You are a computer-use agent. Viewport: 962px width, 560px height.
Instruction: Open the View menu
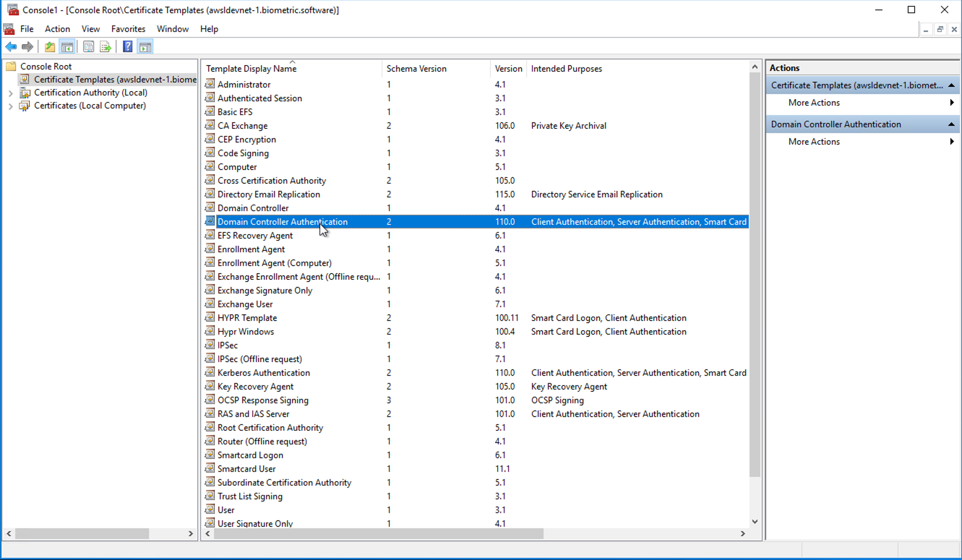coord(90,29)
